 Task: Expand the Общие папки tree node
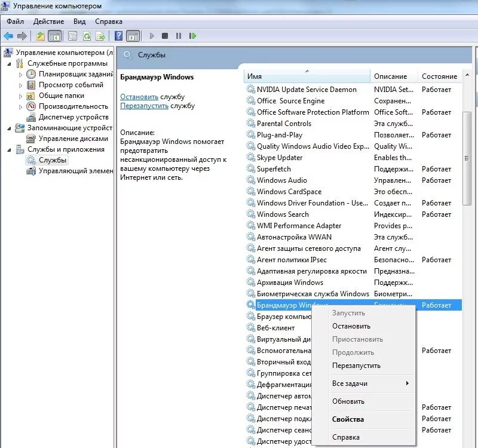coord(20,96)
